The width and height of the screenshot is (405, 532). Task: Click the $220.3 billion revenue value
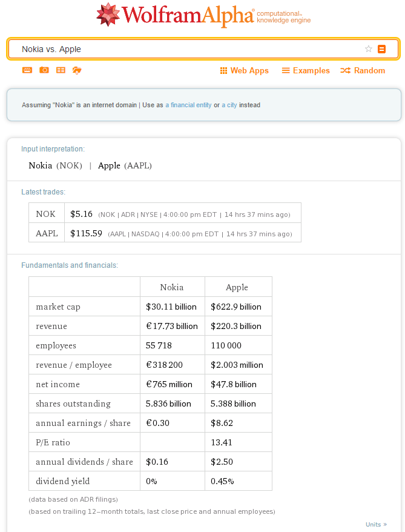coord(236,326)
